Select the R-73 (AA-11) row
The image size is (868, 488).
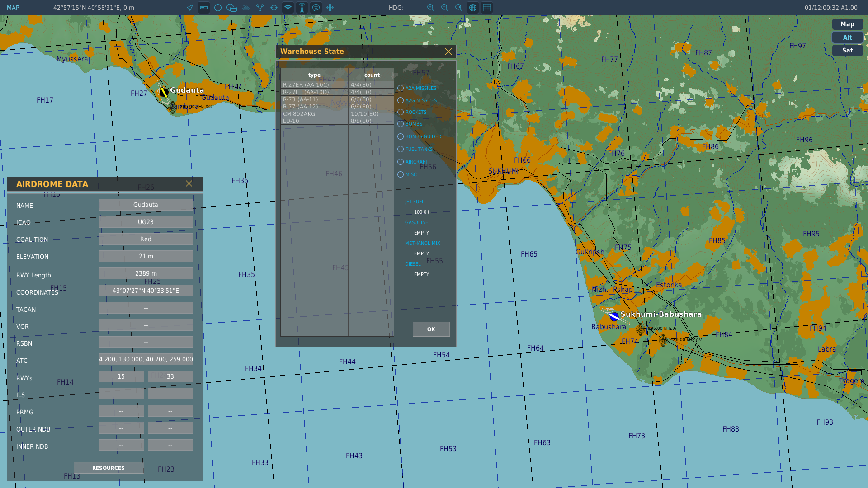pyautogui.click(x=337, y=99)
